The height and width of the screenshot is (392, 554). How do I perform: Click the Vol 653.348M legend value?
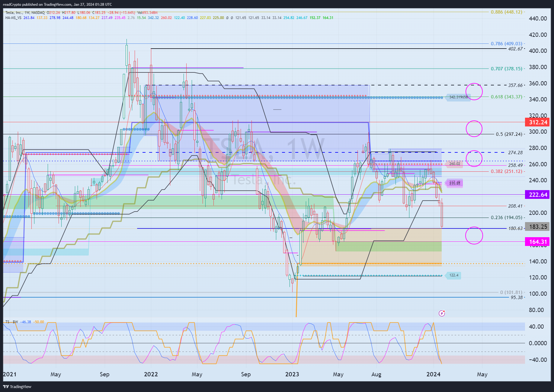[x=147, y=13]
